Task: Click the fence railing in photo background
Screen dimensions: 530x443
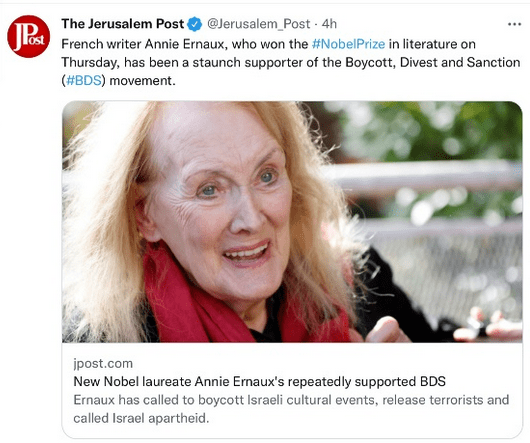Action: pos(423,176)
